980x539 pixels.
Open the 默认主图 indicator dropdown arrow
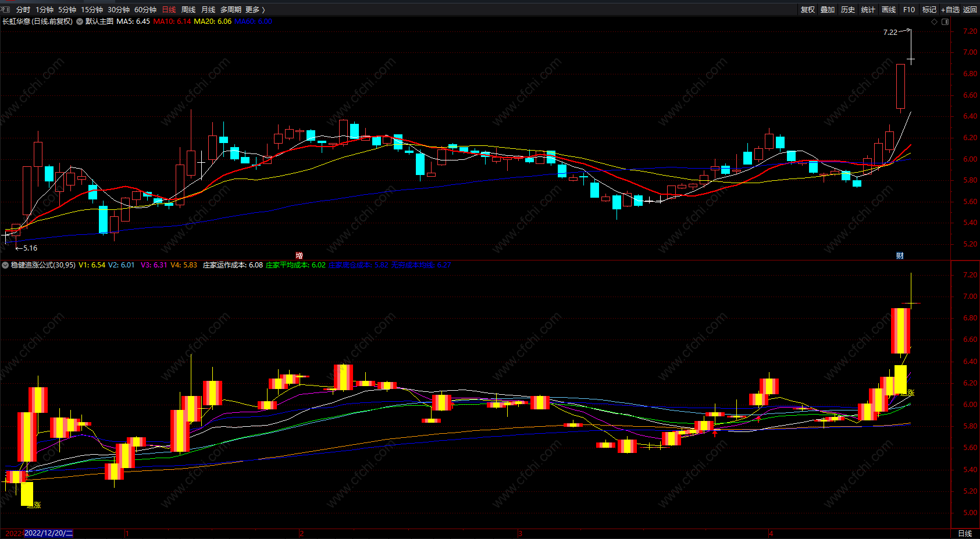pos(80,22)
